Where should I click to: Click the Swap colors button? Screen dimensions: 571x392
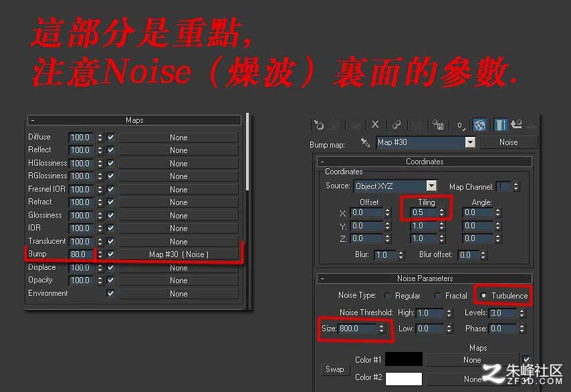[x=335, y=369]
